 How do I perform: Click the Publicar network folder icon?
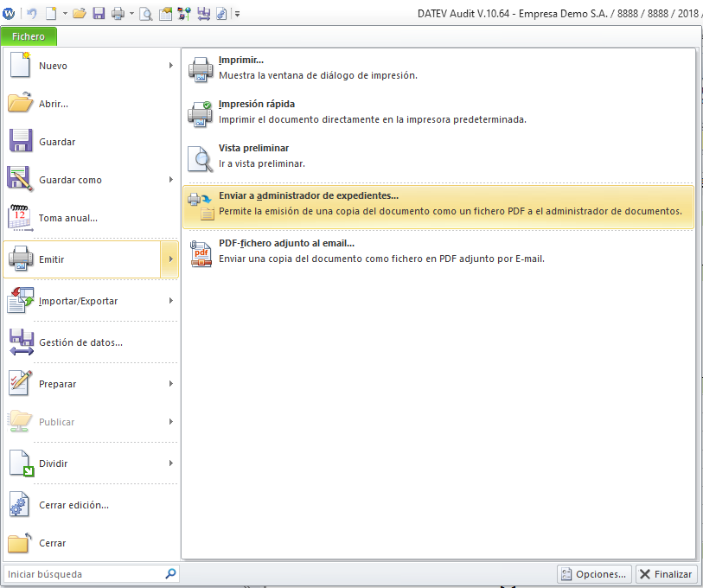[x=20, y=421]
